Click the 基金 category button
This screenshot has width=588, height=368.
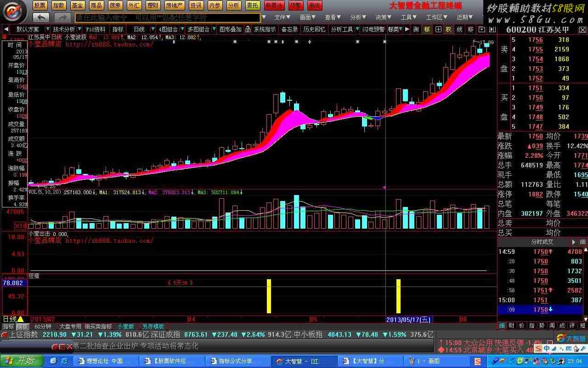click(x=78, y=6)
